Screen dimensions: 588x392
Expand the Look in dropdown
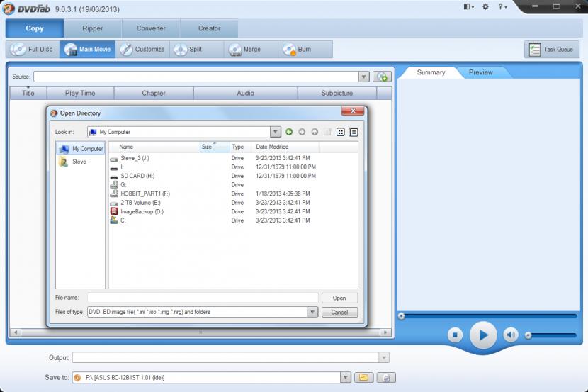[276, 132]
